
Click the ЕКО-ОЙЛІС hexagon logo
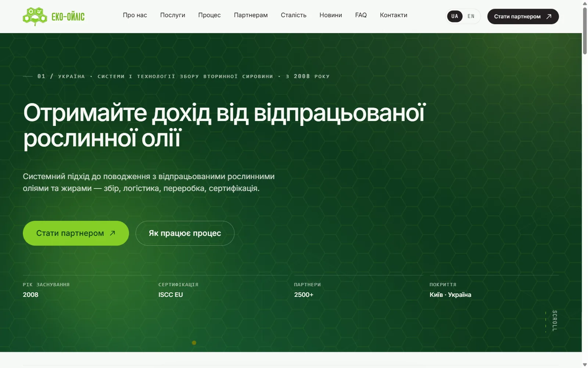pos(54,17)
